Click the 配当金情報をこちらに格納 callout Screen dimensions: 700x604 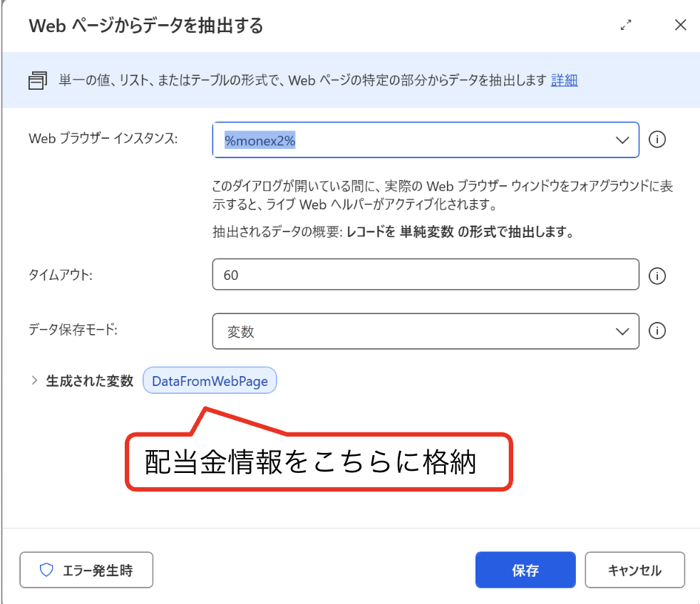click(x=319, y=462)
